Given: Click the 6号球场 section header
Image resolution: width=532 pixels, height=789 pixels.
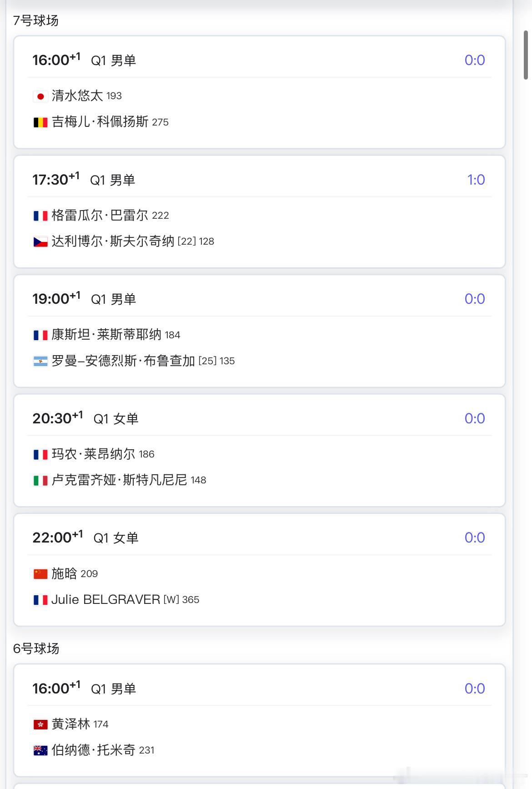Looking at the screenshot, I should [x=36, y=648].
